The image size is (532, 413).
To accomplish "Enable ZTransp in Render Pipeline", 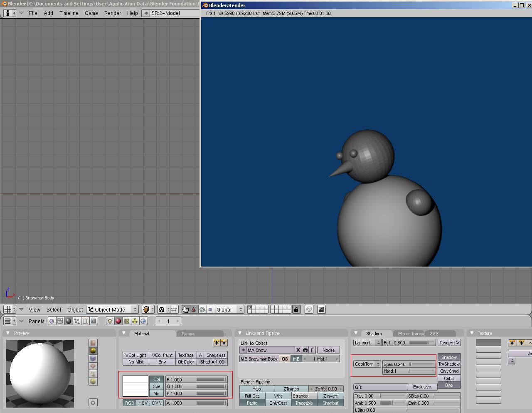I will [291, 388].
